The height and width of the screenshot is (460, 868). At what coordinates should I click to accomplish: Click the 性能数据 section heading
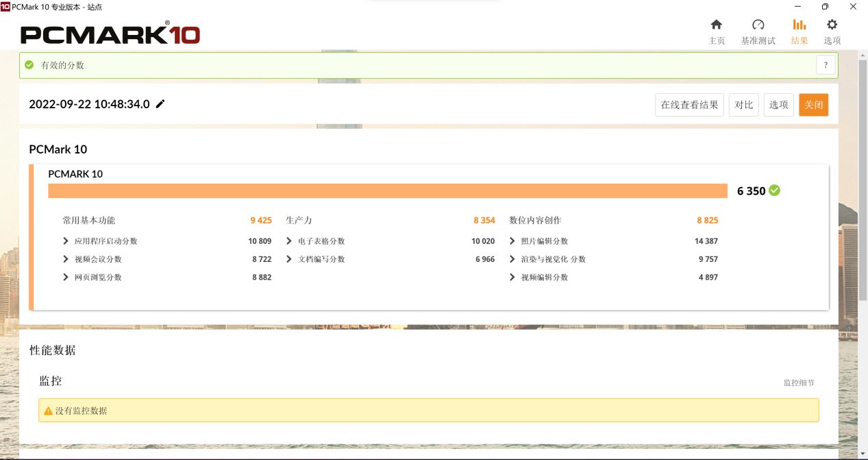point(53,350)
